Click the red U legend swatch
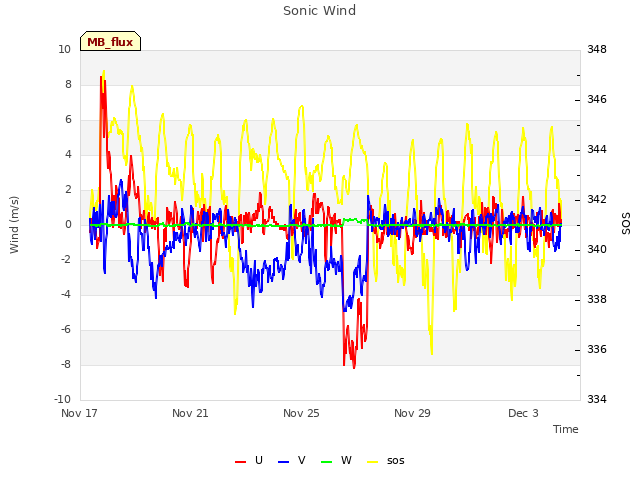Viewport: 640px width, 480px height. tap(240, 462)
